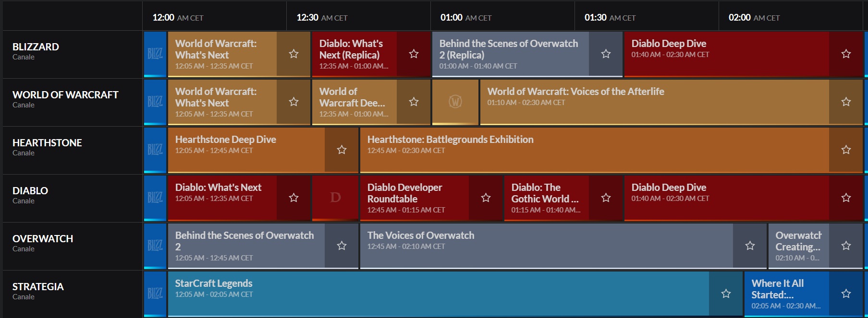Star Diablo Deep Dive in Blizzard row
Viewport: 868px width, 318px height.
(x=846, y=54)
